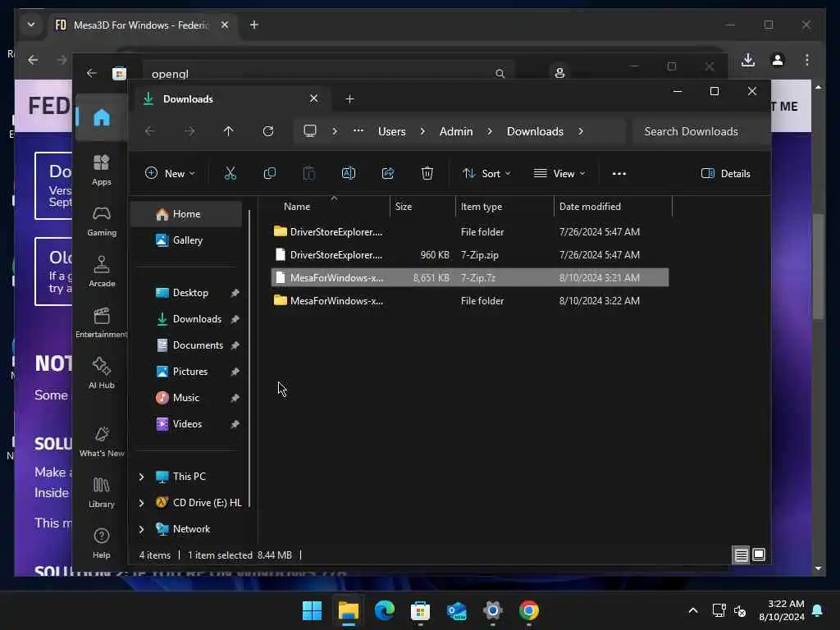Select Home in the navigation pane
Viewport: 840px width, 630px height.
(x=186, y=214)
